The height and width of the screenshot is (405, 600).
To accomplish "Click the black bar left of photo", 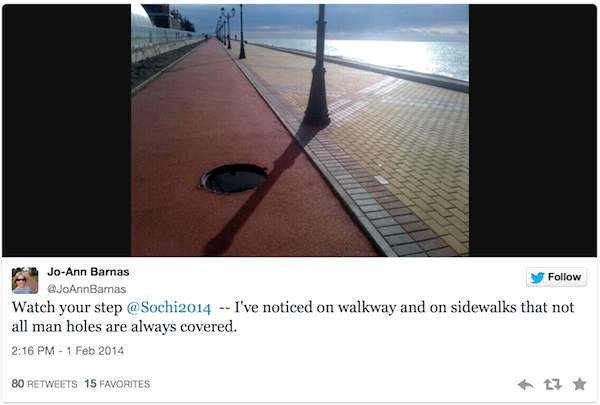I will tap(67, 130).
